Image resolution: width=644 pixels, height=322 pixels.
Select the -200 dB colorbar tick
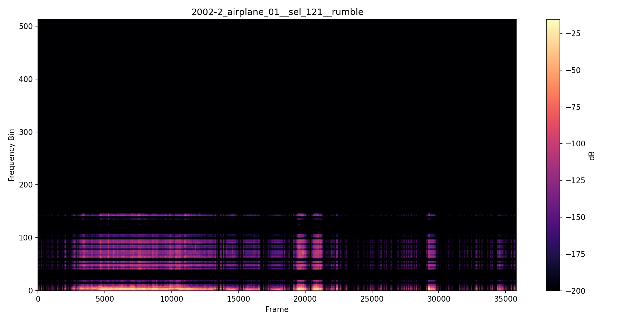[575, 291]
